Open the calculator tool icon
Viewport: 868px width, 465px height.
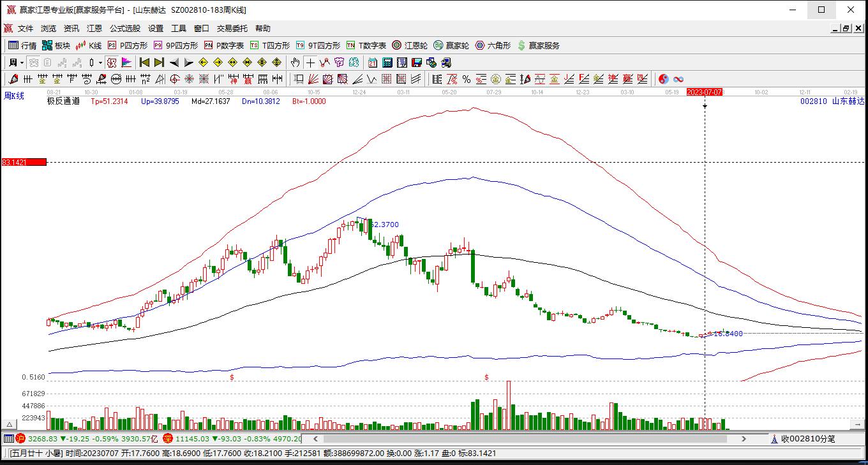pyautogui.click(x=387, y=63)
